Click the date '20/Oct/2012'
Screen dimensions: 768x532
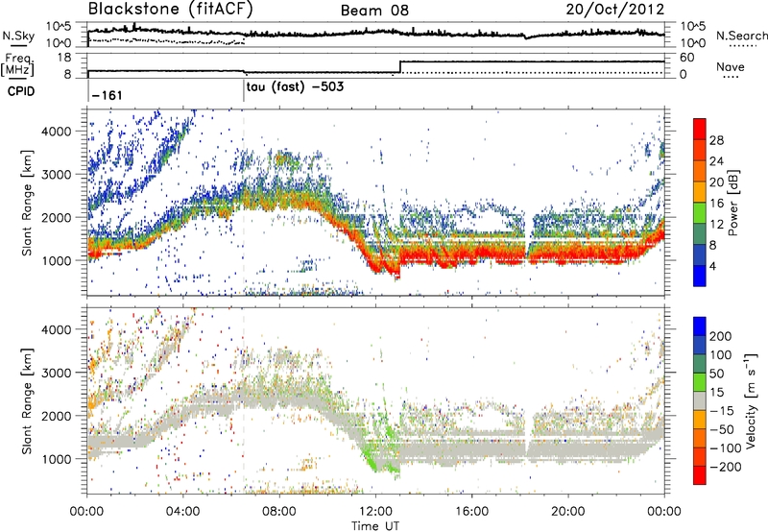[615, 10]
